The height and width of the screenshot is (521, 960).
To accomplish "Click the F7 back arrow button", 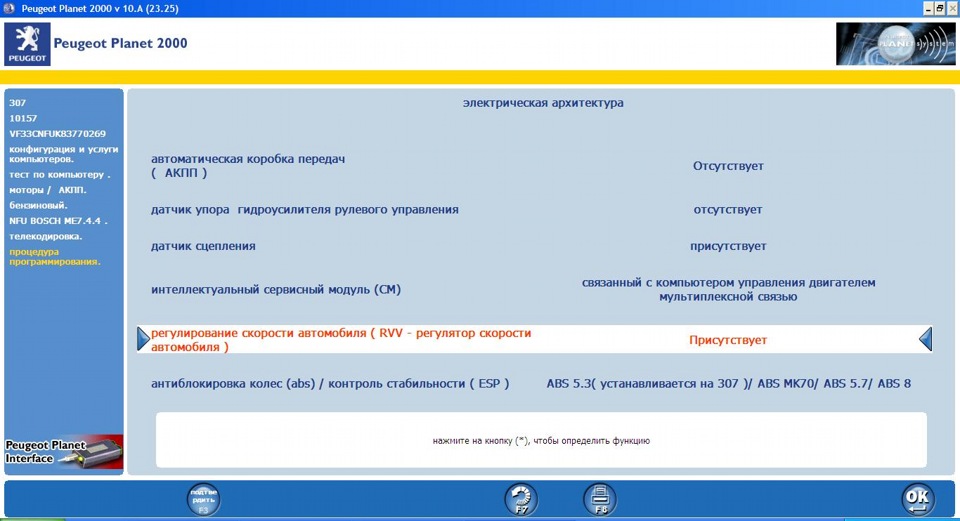I will [521, 500].
